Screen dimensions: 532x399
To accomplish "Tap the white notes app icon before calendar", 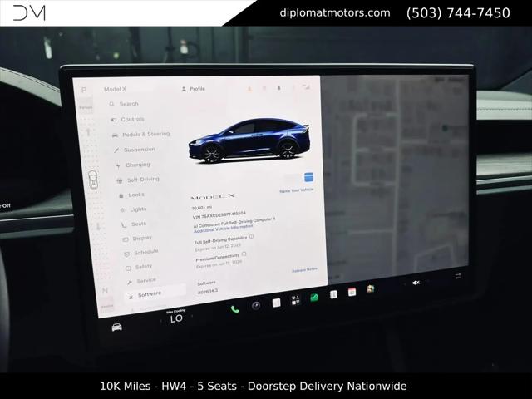I will (x=333, y=294).
